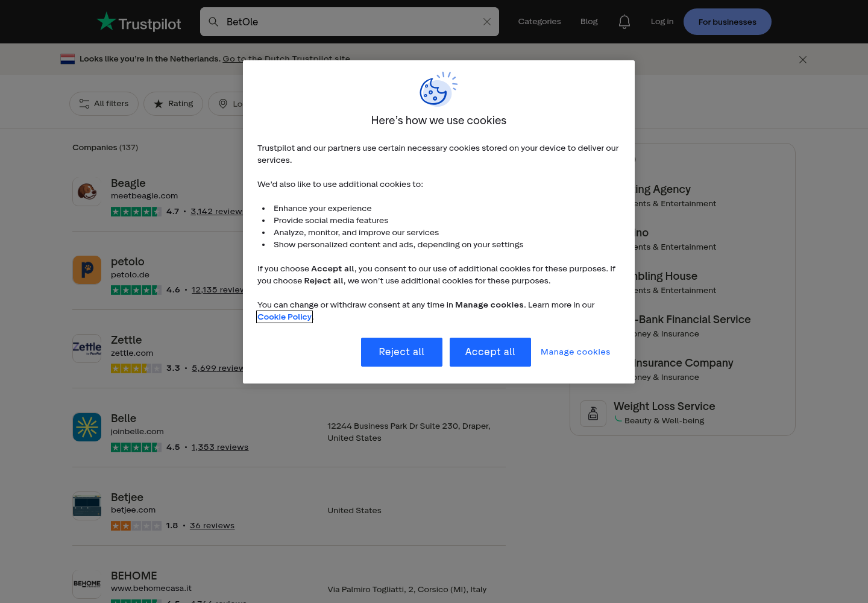The width and height of the screenshot is (868, 603).
Task: Open Beagle's 3,142 reviews link
Action: (217, 212)
